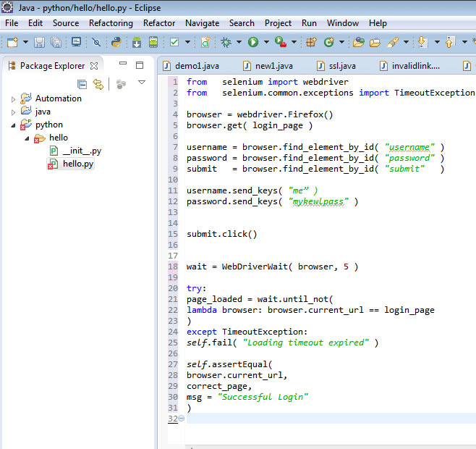This screenshot has width=476, height=449.
Task: Click the Save All toolbar icon
Action: [x=55, y=43]
